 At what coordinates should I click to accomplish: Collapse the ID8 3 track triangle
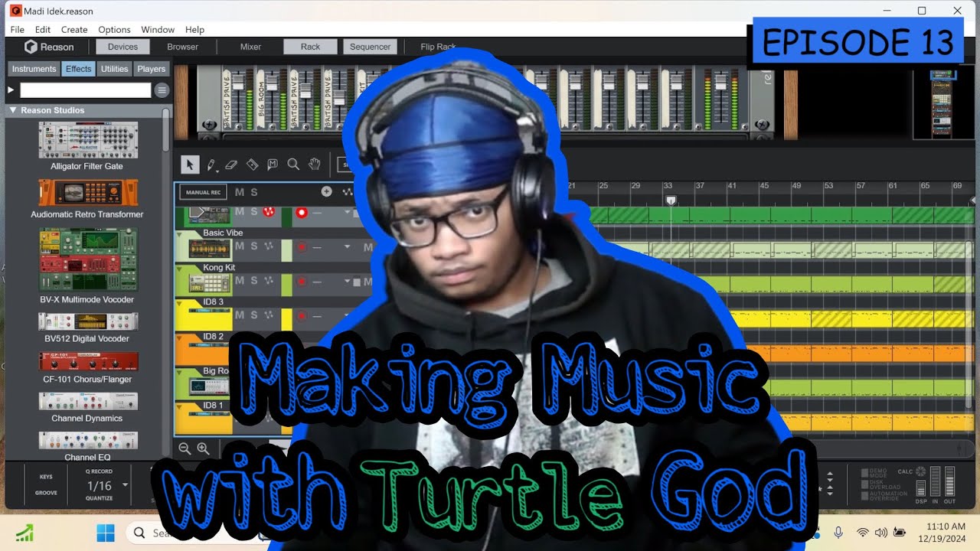coord(180,303)
